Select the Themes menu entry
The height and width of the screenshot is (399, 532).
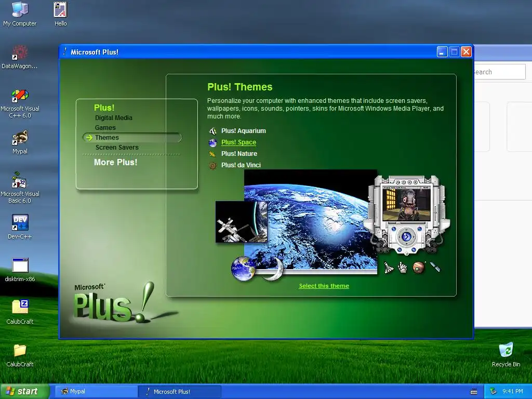(132, 137)
